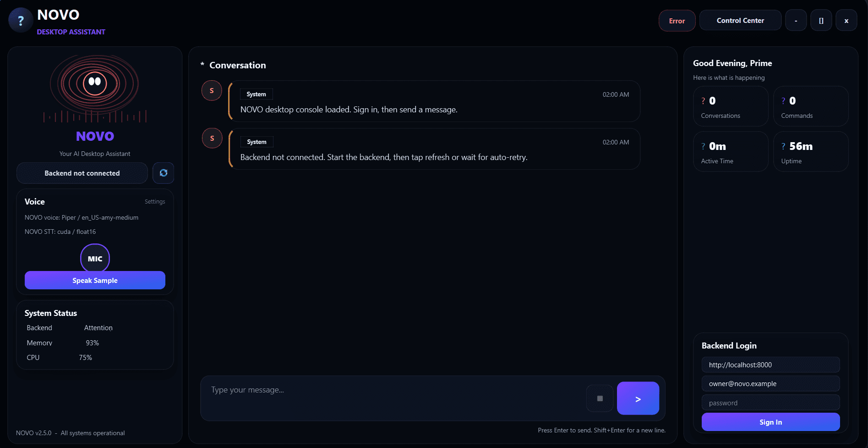Click the password input field
The height and width of the screenshot is (448, 868).
770,403
